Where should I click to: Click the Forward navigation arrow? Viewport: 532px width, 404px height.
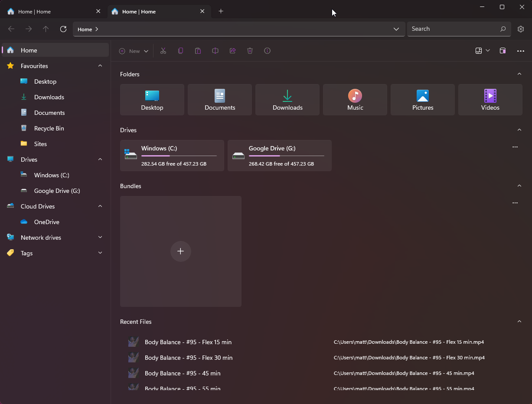(29, 29)
